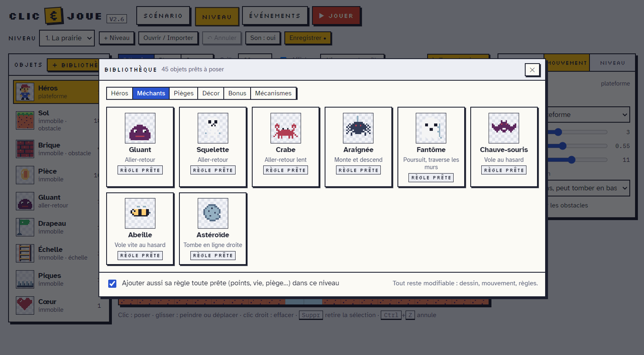Click the + Niveau button
Screen dimensions: 644x355
coord(116,38)
